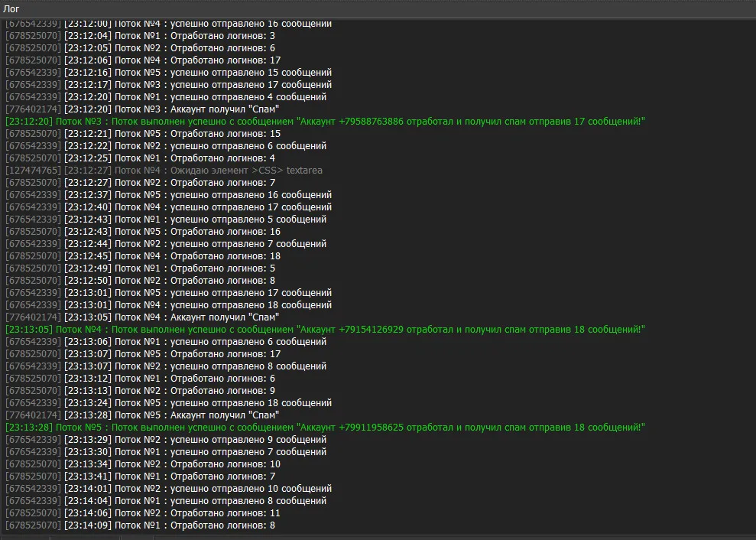
Task: Click the "Лог" panel title
Action: pyautogui.click(x=11, y=8)
